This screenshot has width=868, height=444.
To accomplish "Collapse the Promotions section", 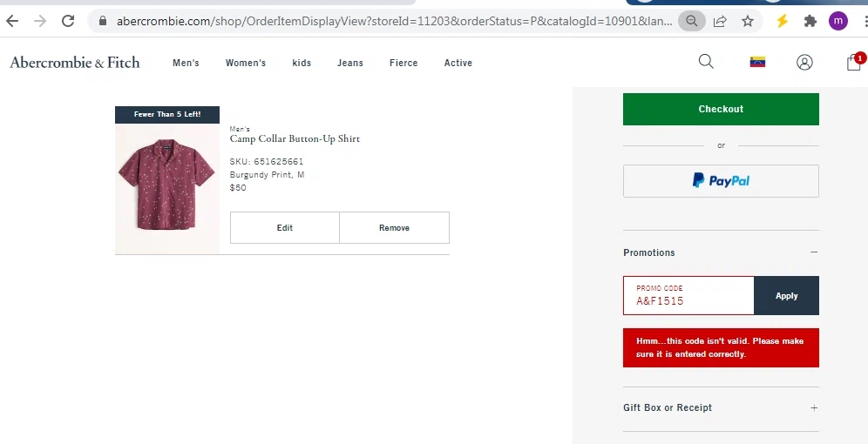I will pyautogui.click(x=814, y=252).
